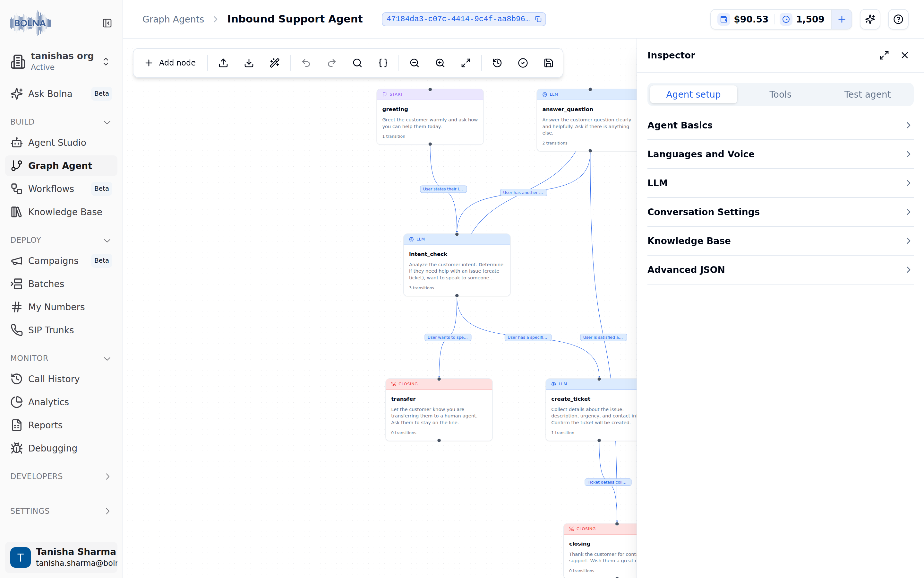Copy the agent ID to clipboard
Image resolution: width=924 pixels, height=578 pixels.
pos(538,19)
